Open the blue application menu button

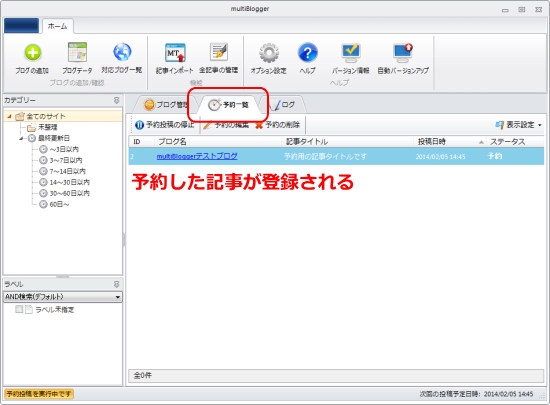pos(21,26)
